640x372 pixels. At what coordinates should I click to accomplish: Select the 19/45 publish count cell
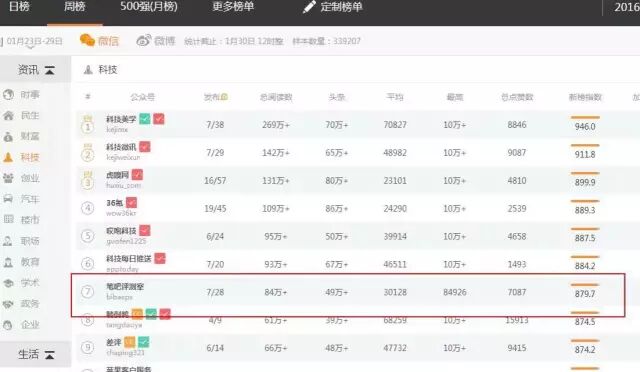(x=215, y=209)
